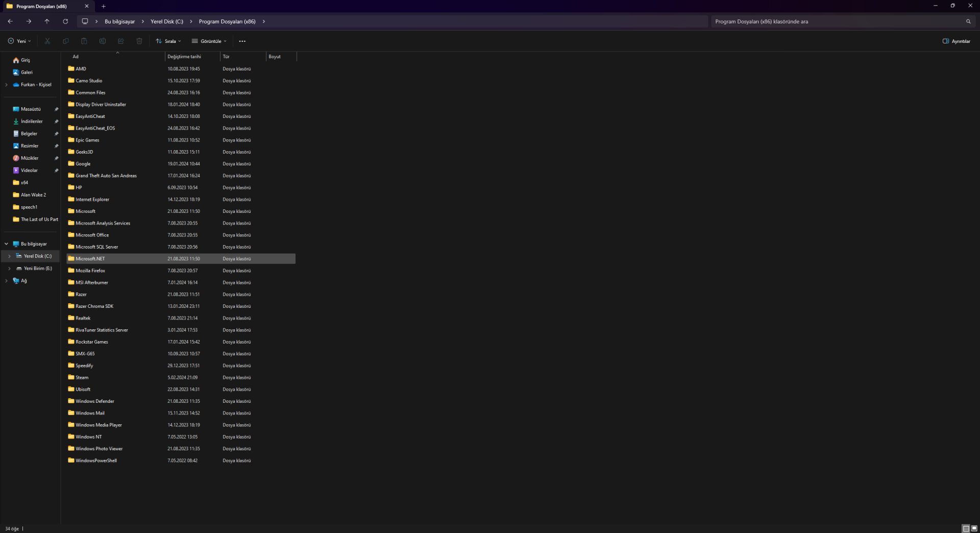Open the three-dot more options menu
The image size is (980, 533).
[242, 41]
